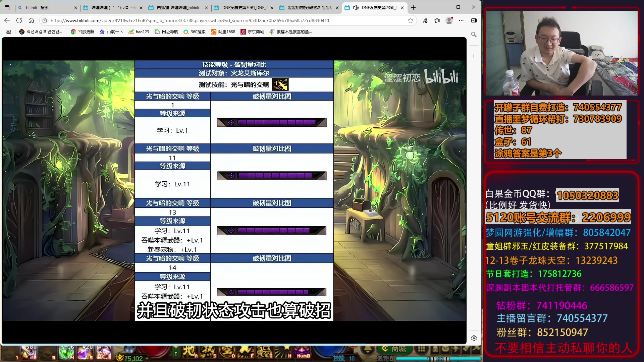The image size is (644, 362).
Task: View site information lock icon
Action: pyautogui.click(x=45, y=20)
